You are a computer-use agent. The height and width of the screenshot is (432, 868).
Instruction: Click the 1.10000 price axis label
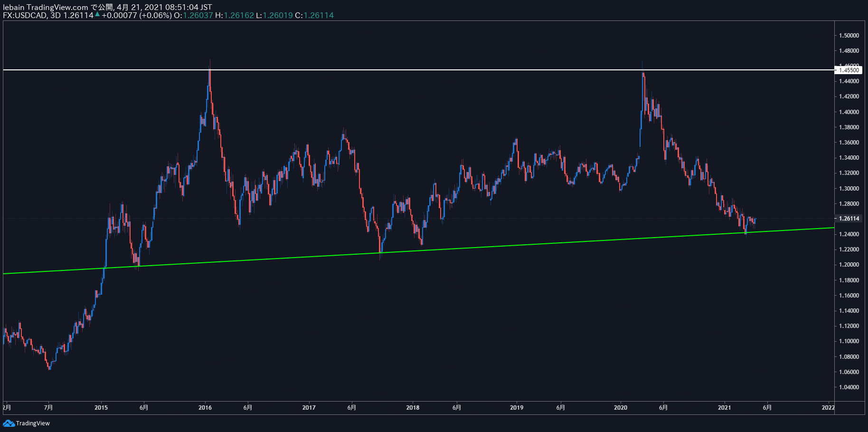tap(849, 341)
